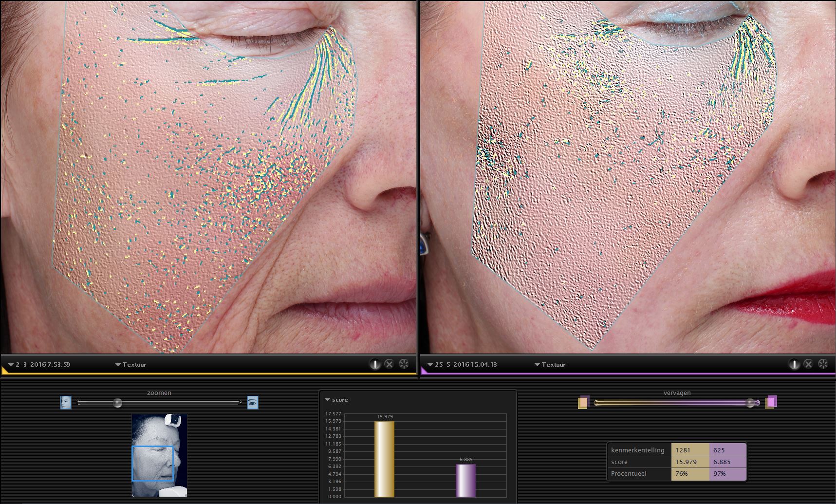Click the gold blend icon left of vervagen slider
836x504 pixels.
point(583,402)
